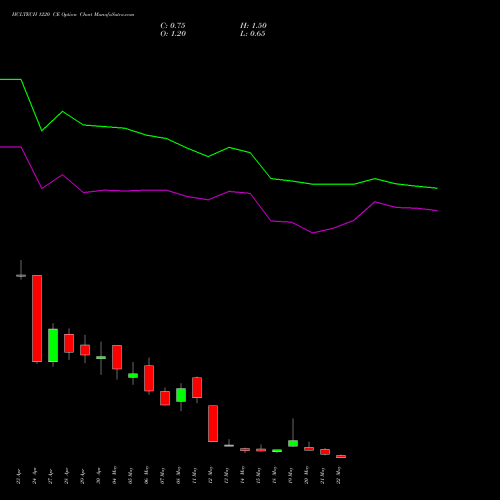500x500 pixels.
Task: Click the 08 May date label
Action: [179, 476]
